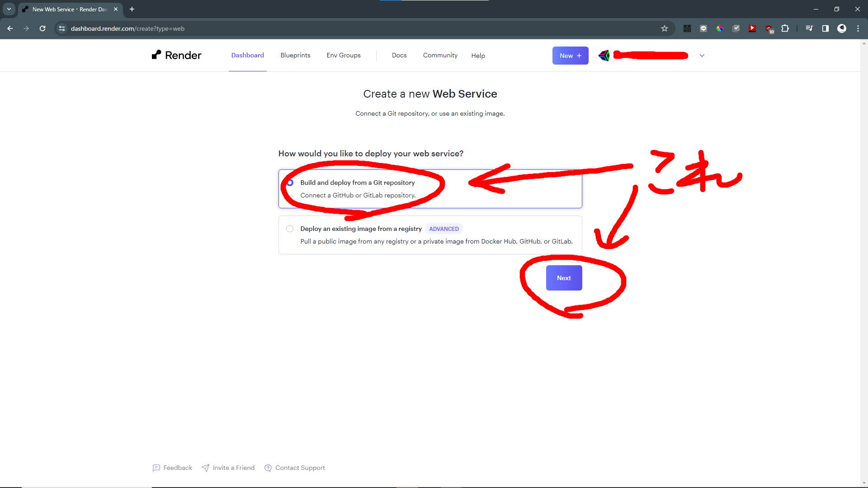The width and height of the screenshot is (868, 488).
Task: Open Chrome side panel icon
Action: [x=825, y=28]
